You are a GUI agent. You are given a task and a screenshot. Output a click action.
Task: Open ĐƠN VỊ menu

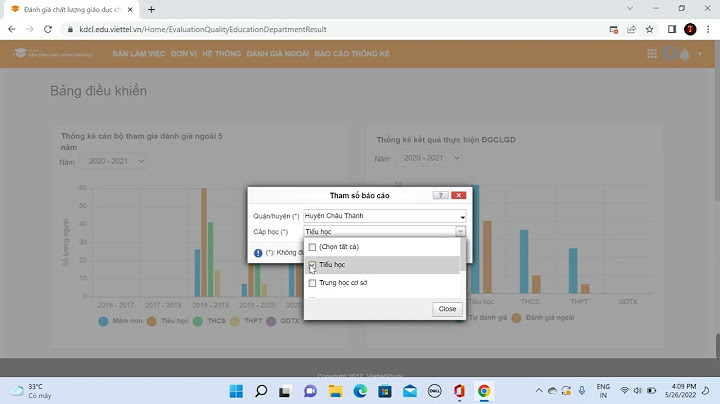(184, 54)
